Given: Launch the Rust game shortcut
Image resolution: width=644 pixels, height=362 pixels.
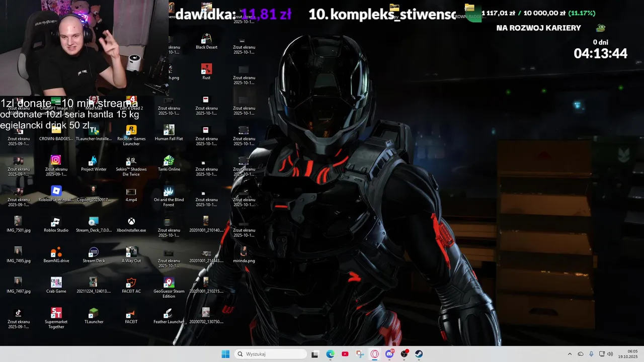Looking at the screenshot, I should click(x=206, y=72).
